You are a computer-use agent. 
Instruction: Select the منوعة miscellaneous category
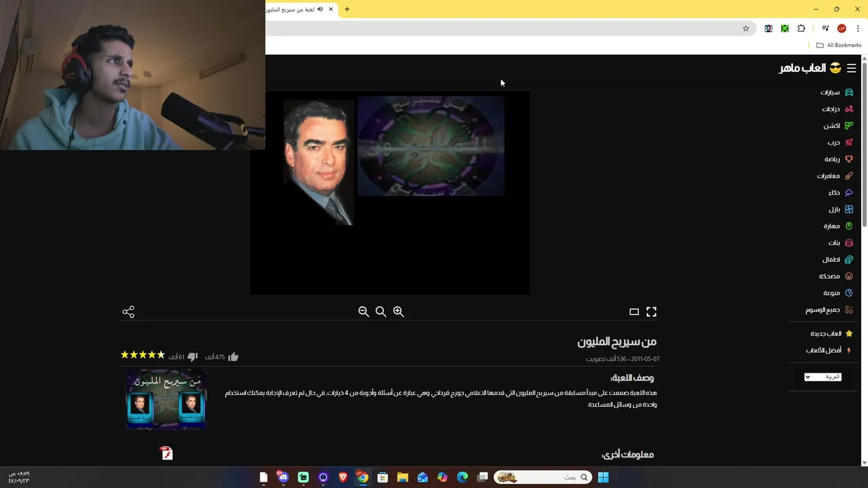click(x=838, y=293)
